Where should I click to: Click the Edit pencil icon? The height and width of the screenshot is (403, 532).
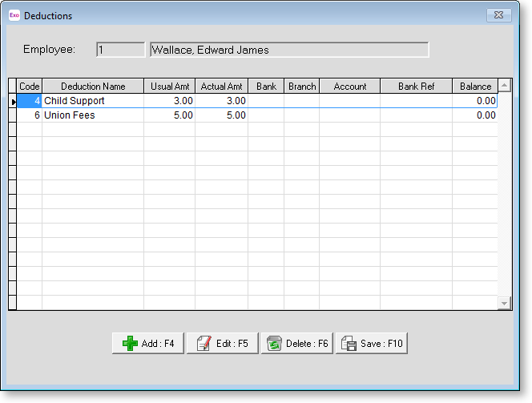[204, 344]
